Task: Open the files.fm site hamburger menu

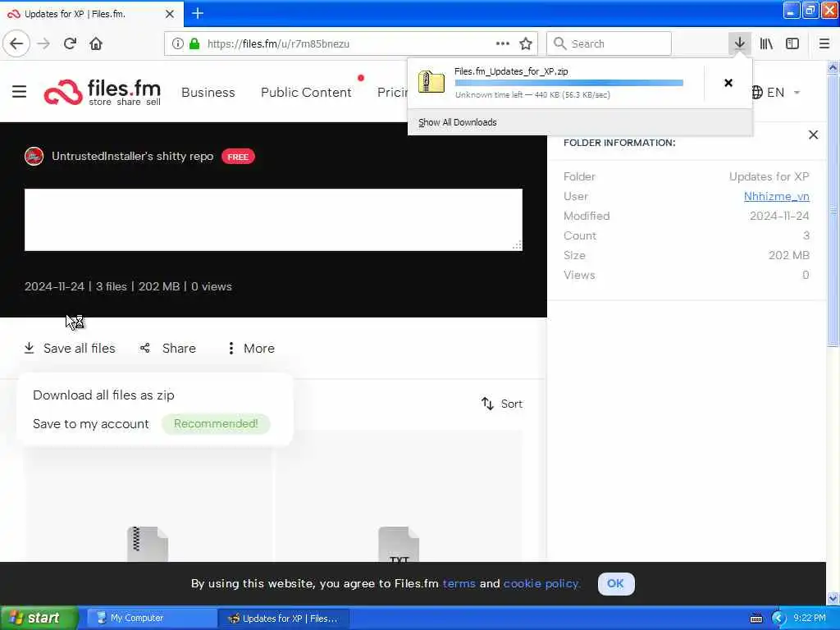Action: coord(20,92)
